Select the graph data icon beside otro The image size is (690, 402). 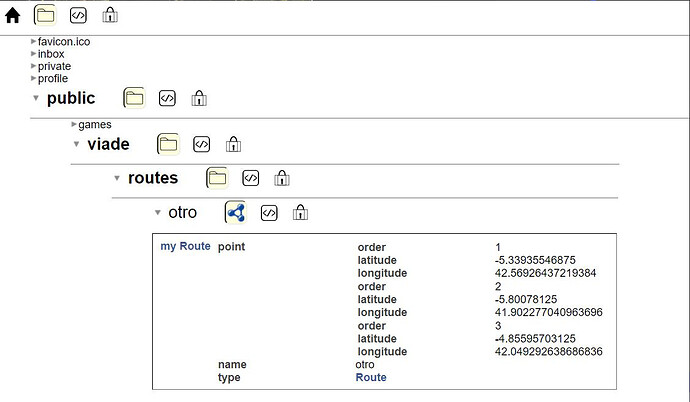tap(235, 212)
